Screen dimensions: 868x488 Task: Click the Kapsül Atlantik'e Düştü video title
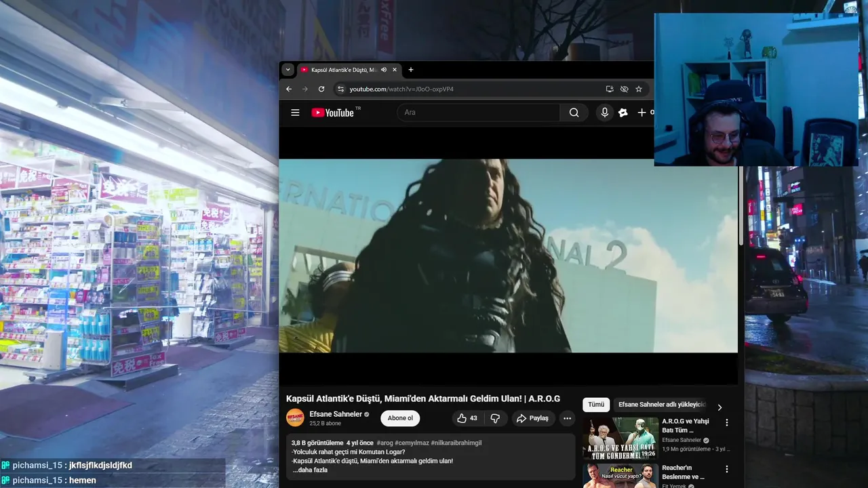(x=423, y=399)
